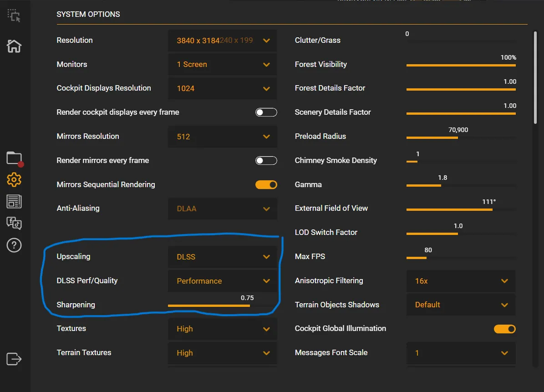Adjust the Gamma slider
544x392 pixels.
[x=461, y=186]
